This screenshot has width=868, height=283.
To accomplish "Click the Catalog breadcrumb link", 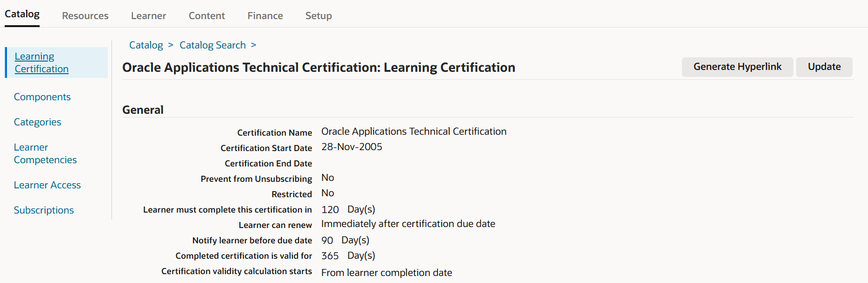I will [x=146, y=45].
